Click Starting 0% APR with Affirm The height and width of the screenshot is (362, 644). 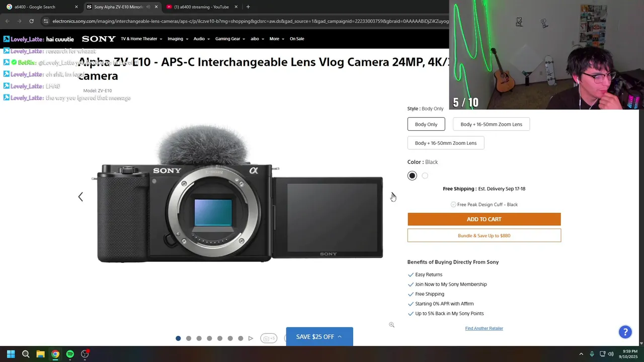tap(444, 304)
